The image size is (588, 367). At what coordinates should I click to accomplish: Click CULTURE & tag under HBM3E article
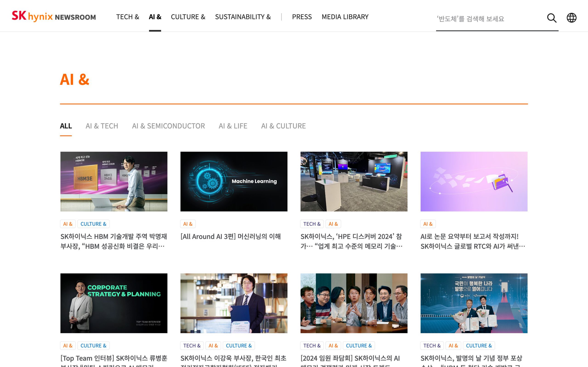click(93, 224)
